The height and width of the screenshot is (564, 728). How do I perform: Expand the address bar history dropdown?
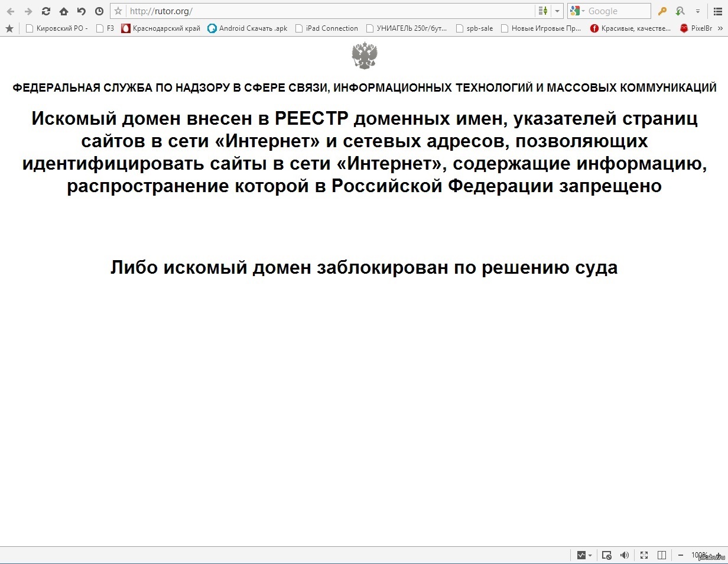557,11
